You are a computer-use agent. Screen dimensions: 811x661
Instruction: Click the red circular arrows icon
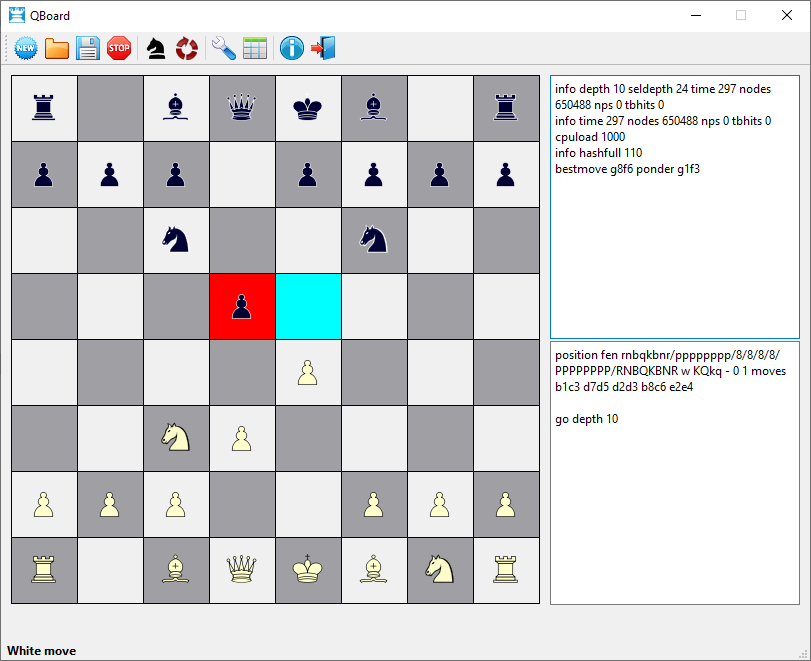coord(187,49)
